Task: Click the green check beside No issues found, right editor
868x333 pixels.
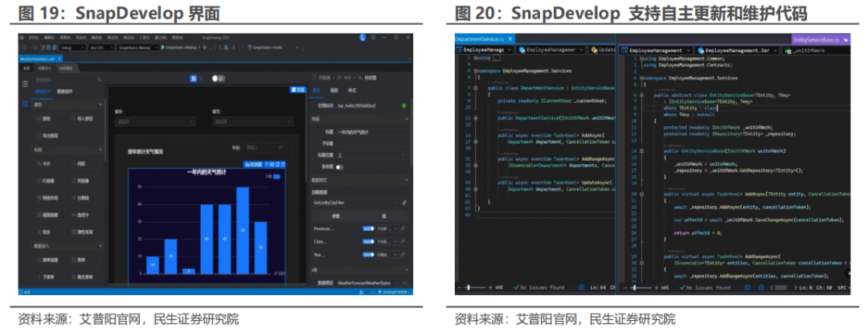Action: point(682,287)
